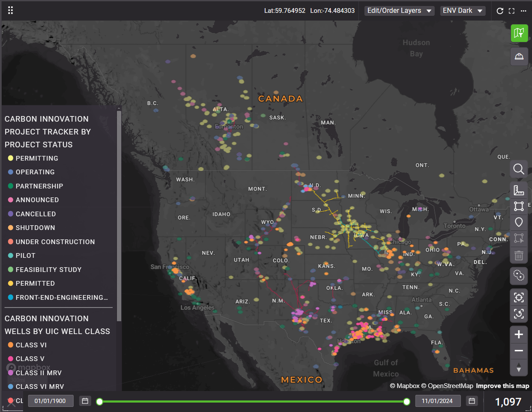
Task: Select the ruler measure tool
Action: click(x=519, y=190)
